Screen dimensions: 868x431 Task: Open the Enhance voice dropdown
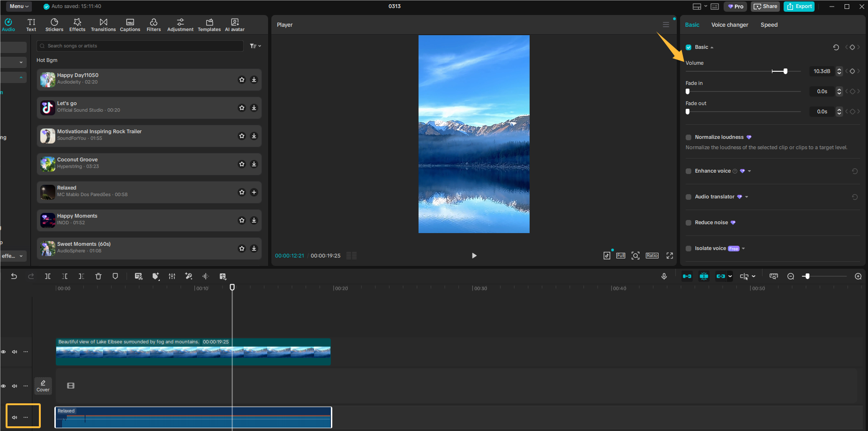[749, 171]
